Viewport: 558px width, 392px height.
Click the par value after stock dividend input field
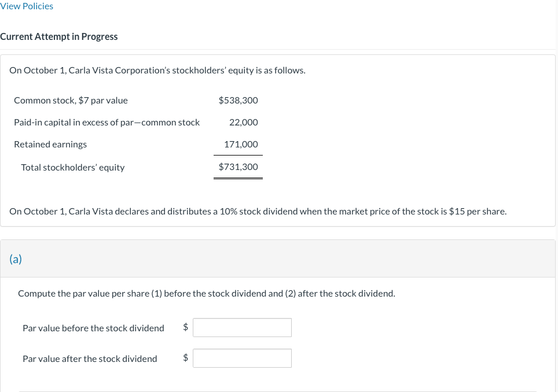tap(242, 358)
